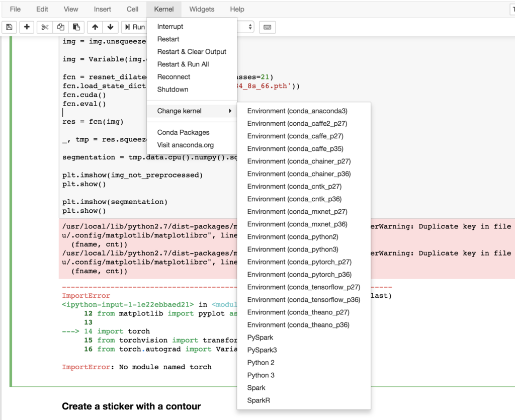Switch kernel to PySpark3
This screenshot has width=515, height=420.
click(x=304, y=350)
